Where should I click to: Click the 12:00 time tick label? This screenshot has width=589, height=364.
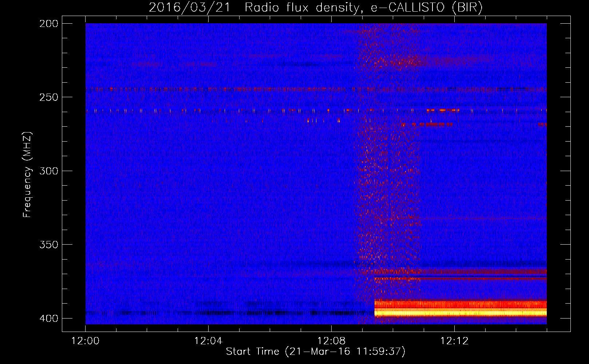click(85, 341)
